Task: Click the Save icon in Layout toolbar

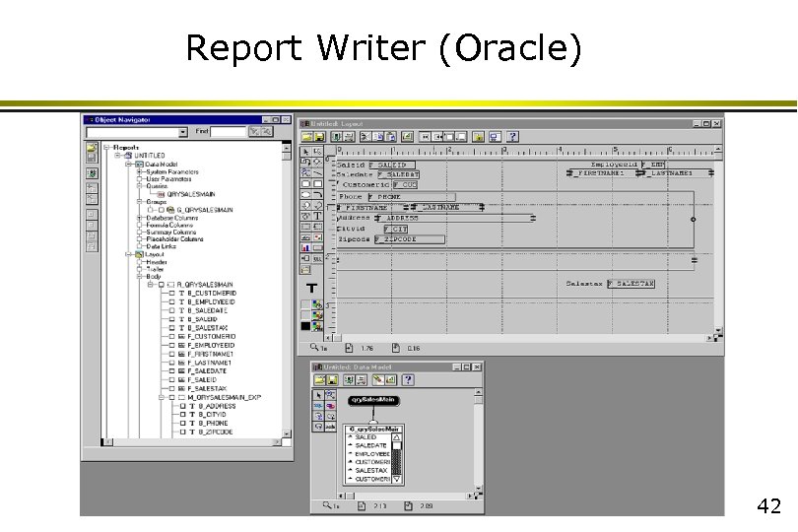Action: coord(319,136)
